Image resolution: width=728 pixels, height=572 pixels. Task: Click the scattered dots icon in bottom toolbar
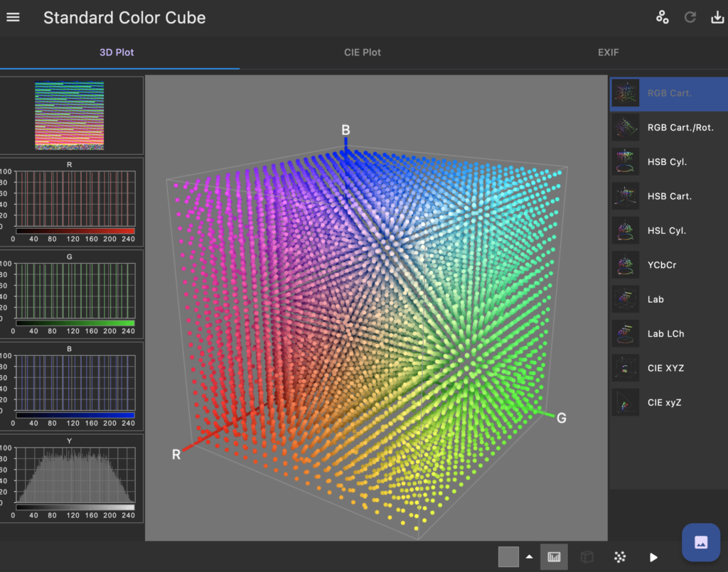(620, 557)
